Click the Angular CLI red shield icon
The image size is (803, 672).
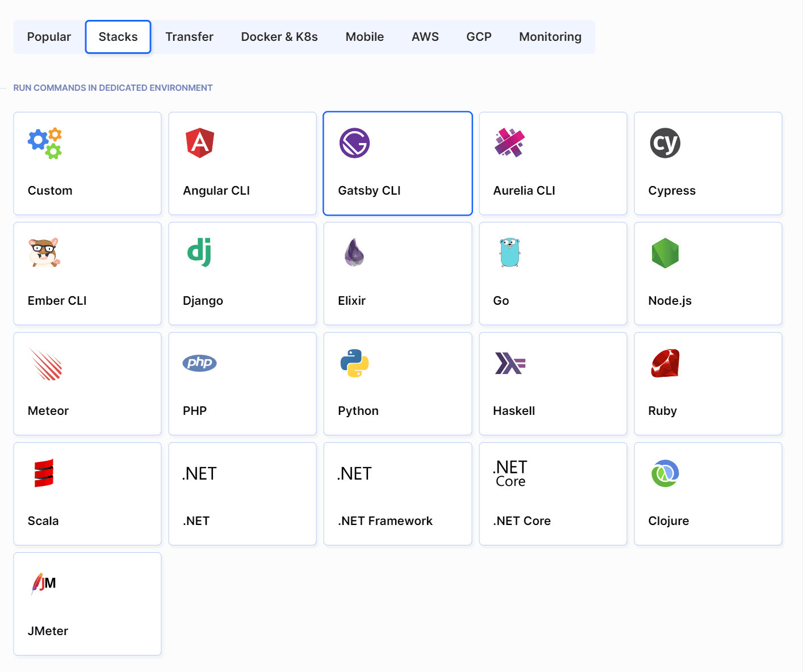(200, 143)
